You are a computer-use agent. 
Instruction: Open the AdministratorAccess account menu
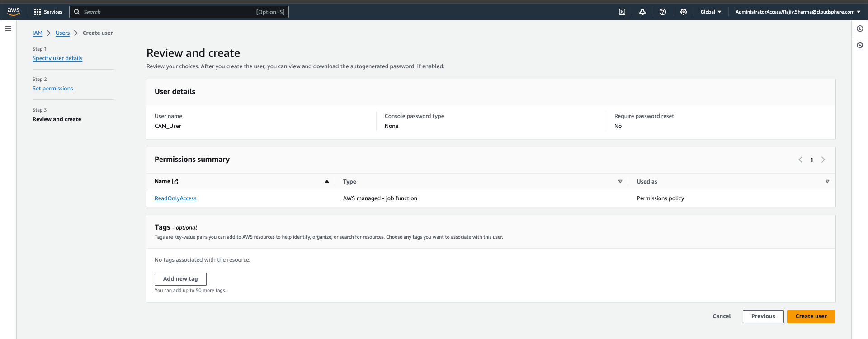[x=798, y=12]
